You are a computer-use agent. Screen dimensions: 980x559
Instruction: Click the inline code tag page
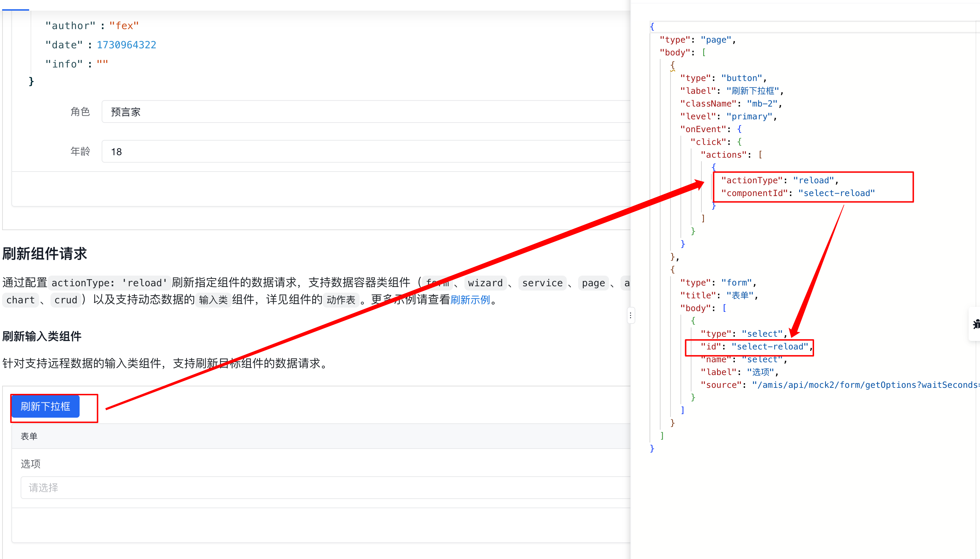tap(593, 283)
